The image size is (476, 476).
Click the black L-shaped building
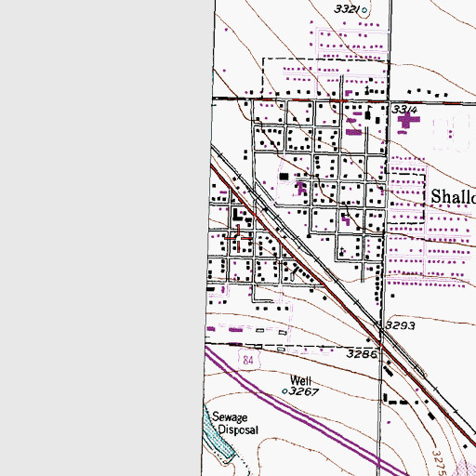(237, 215)
